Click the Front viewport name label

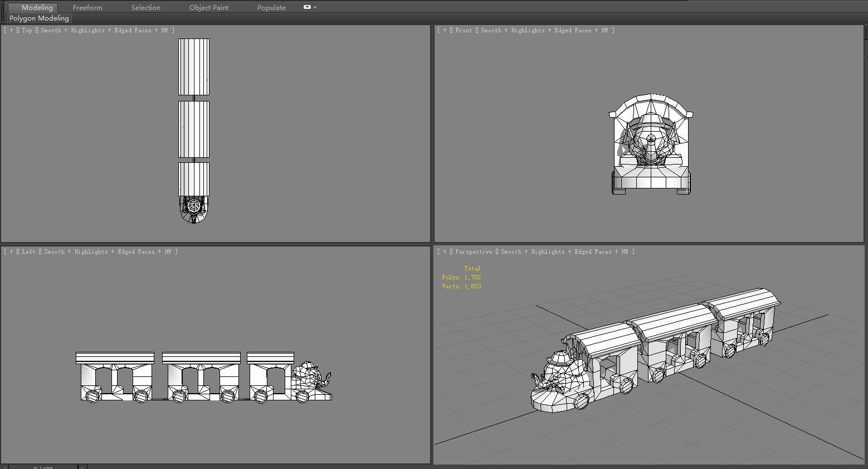tap(464, 30)
